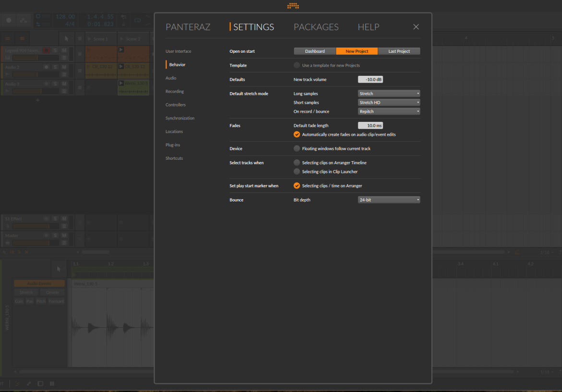The width and height of the screenshot is (562, 392).
Task: Open Master track menu icon
Action: [x=64, y=243]
